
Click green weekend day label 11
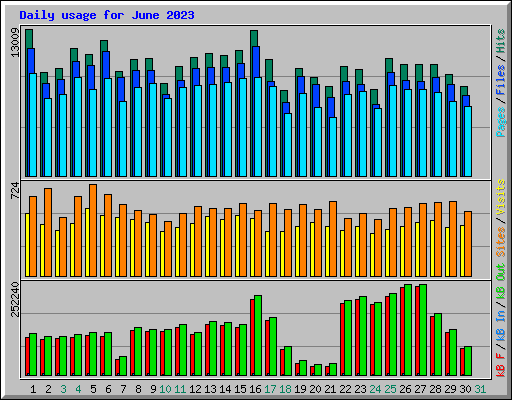tap(180, 389)
